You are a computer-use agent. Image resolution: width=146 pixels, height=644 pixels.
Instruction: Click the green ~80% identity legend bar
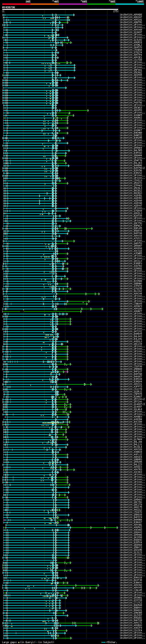pyautogui.click(x=101, y=4)
